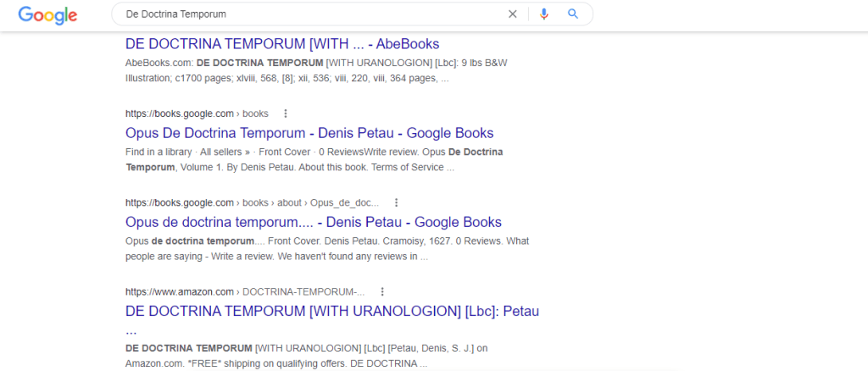Image resolution: width=868 pixels, height=371 pixels.
Task: Click the books.google.com › books › about URL
Action: 252,203
